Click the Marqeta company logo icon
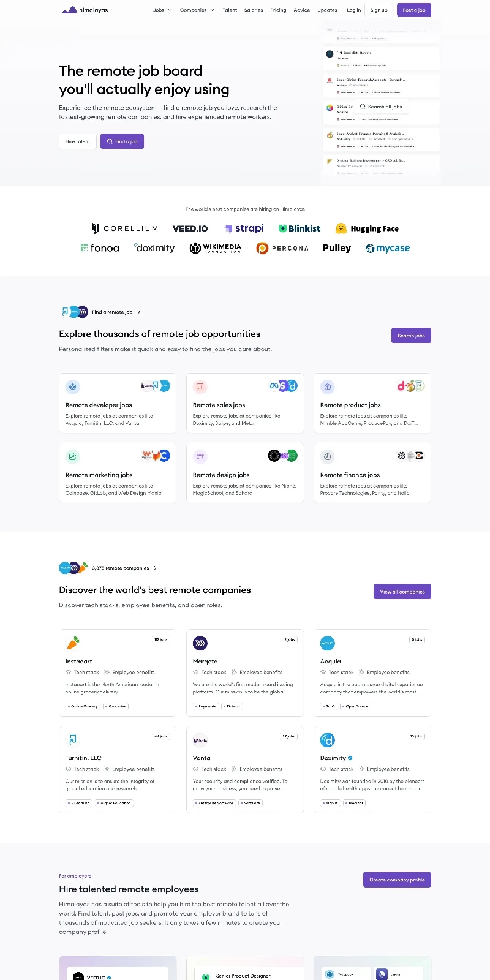 click(200, 643)
